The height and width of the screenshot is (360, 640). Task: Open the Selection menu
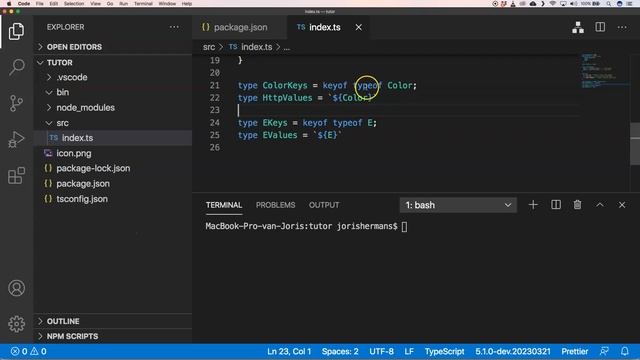point(74,4)
